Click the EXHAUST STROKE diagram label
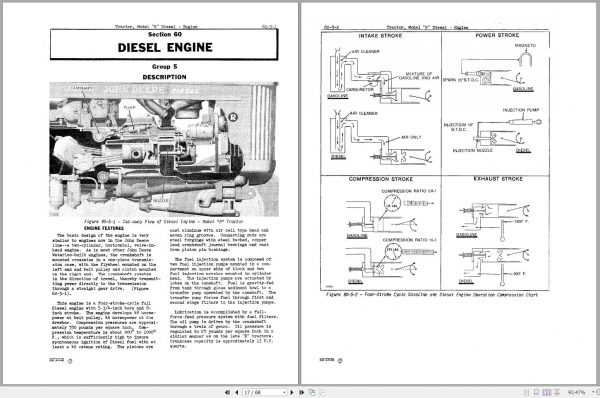The width and height of the screenshot is (600, 398). pos(498,179)
